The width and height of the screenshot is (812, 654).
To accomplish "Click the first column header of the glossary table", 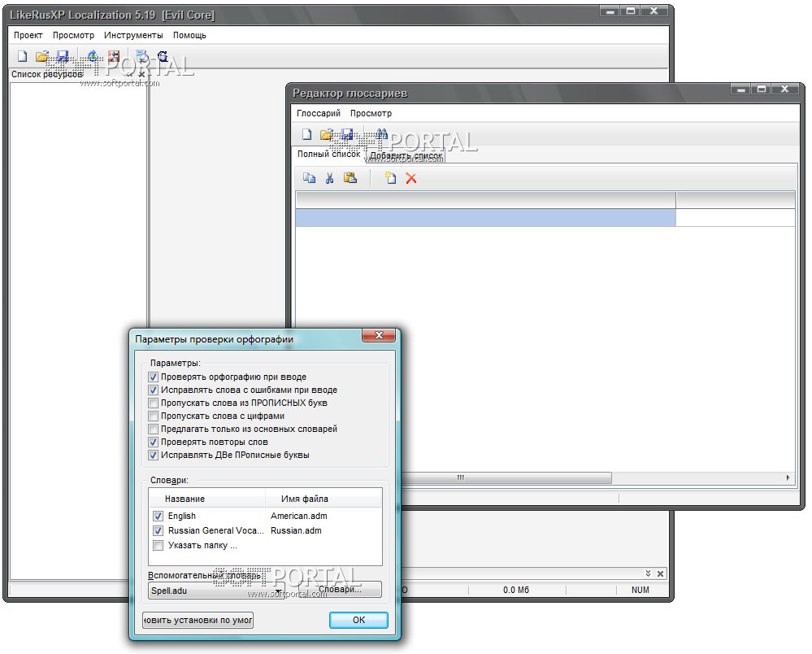I will [x=485, y=199].
